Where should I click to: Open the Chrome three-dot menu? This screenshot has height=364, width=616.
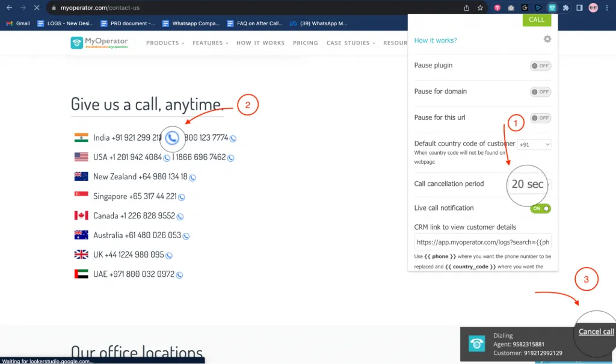pos(607,8)
